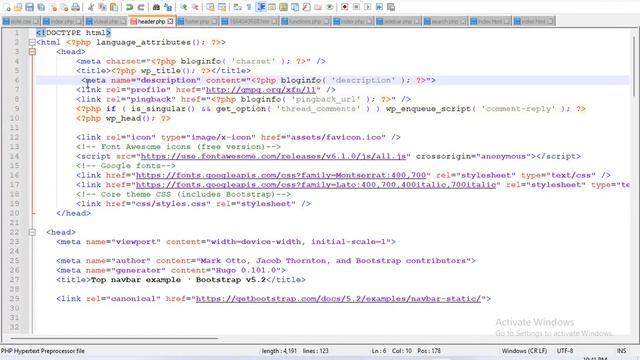Viewport: 640px width, 360px height.
Task: Close the header.php tab with its red X
Action: click(x=170, y=21)
